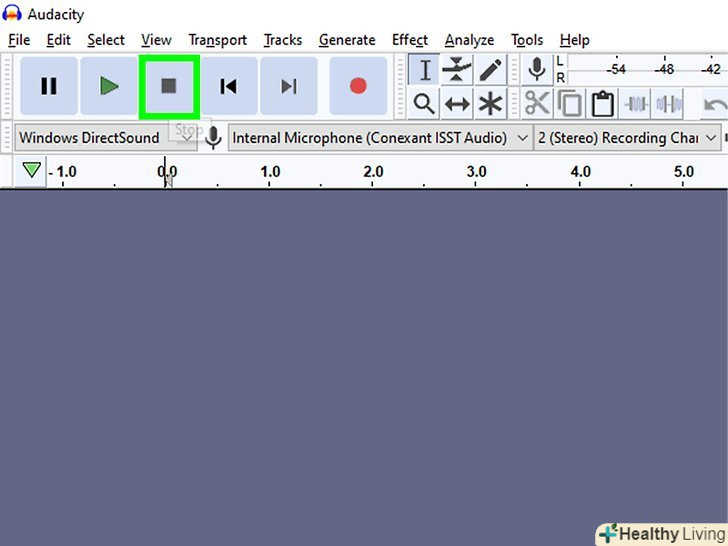Image resolution: width=728 pixels, height=546 pixels.
Task: Select the Selection (I-beam) tool
Action: (424, 70)
